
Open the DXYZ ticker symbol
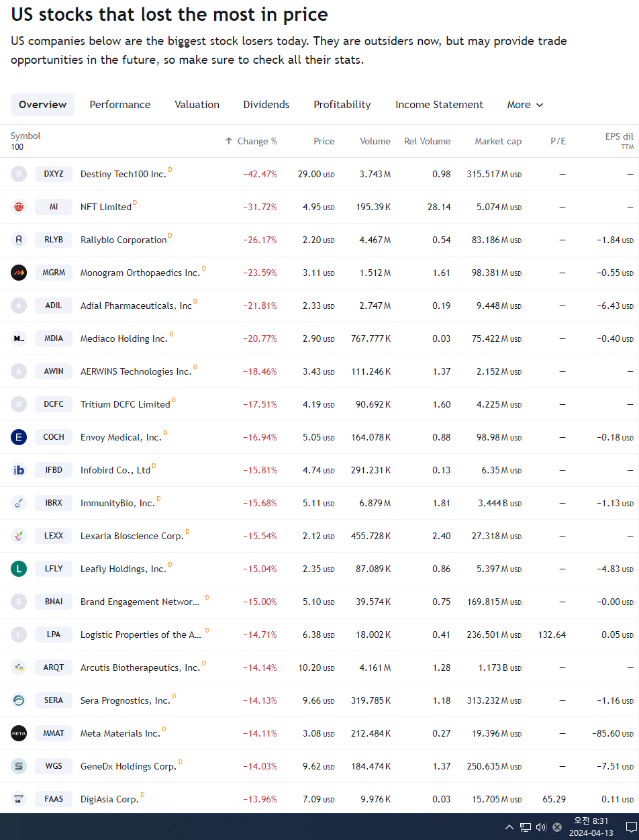54,174
